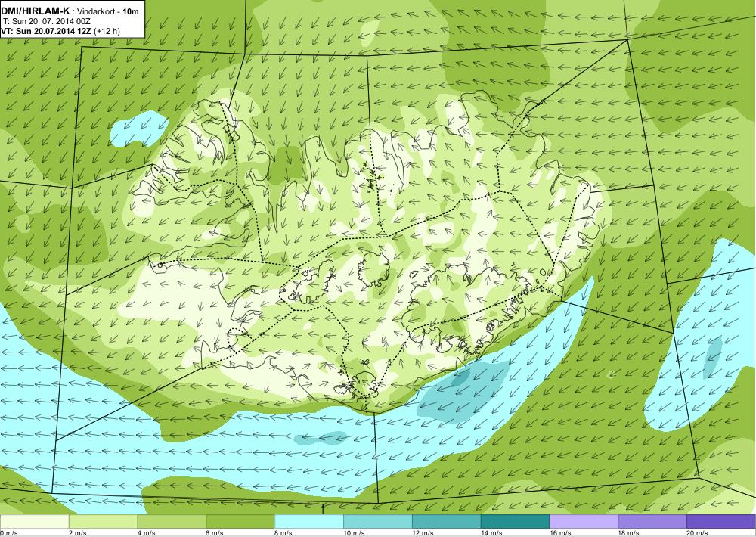Click the '16 m/s' legend label
The image size is (756, 537).
pyautogui.click(x=560, y=533)
